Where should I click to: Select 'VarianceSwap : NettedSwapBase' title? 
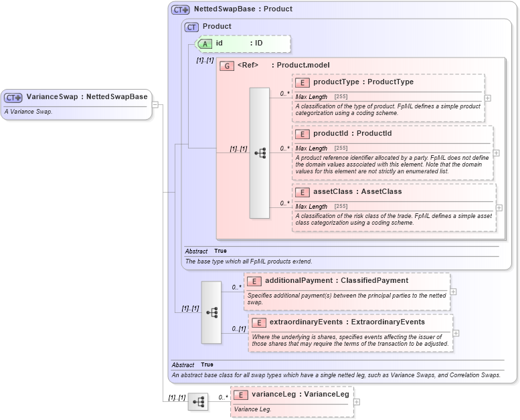tap(87, 97)
